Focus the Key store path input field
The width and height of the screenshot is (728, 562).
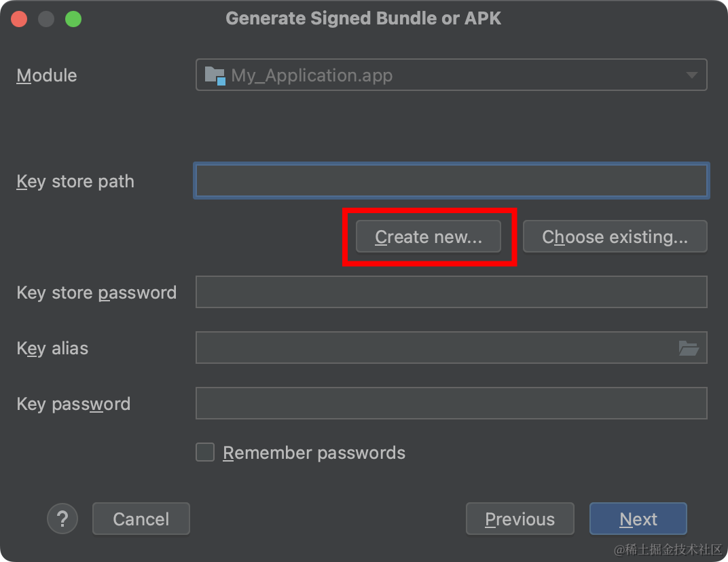coord(451,181)
